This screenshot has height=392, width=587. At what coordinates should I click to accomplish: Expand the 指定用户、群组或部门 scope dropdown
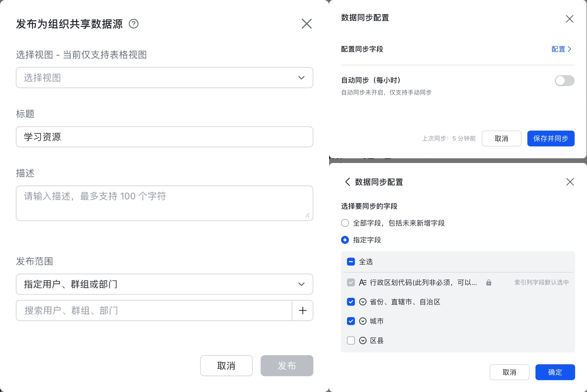[x=164, y=284]
